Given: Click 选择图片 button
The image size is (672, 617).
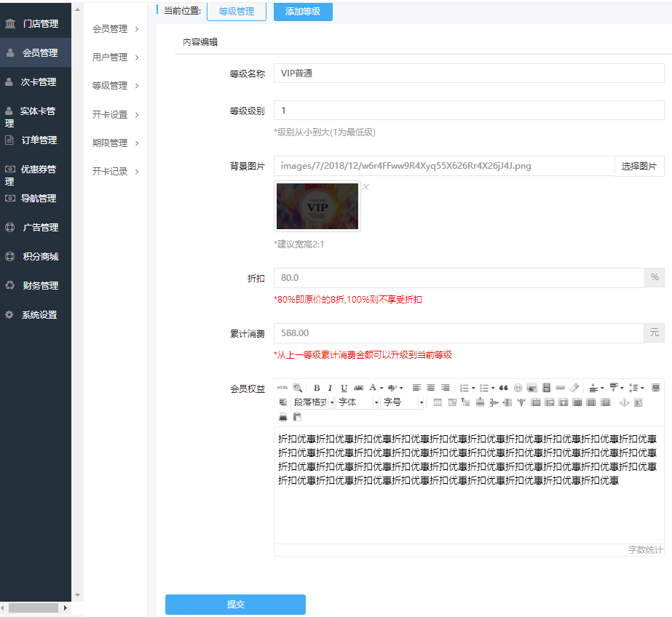Looking at the screenshot, I should point(639,166).
